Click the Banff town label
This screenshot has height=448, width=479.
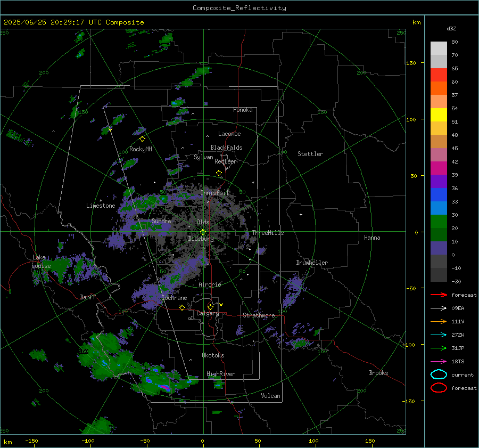pos(88,297)
